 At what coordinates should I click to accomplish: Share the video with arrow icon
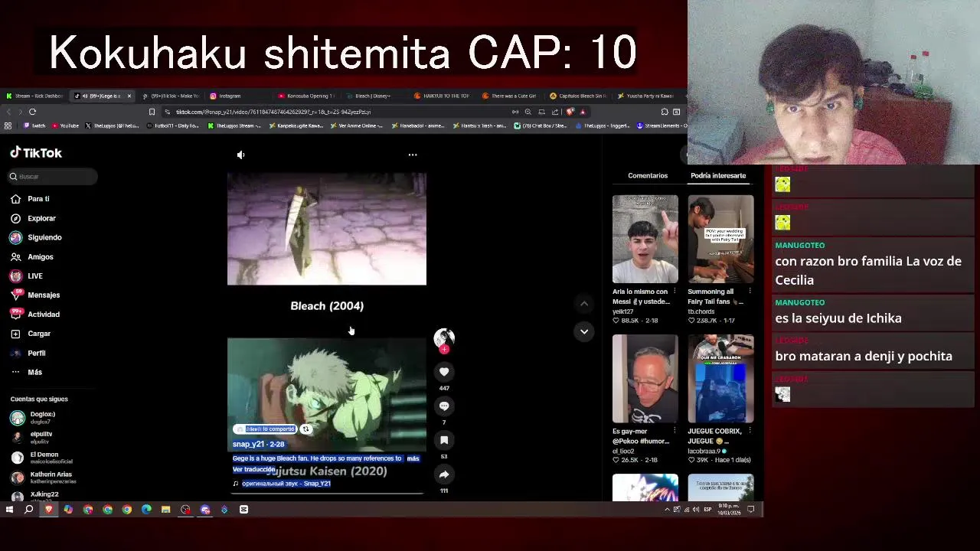(x=444, y=474)
